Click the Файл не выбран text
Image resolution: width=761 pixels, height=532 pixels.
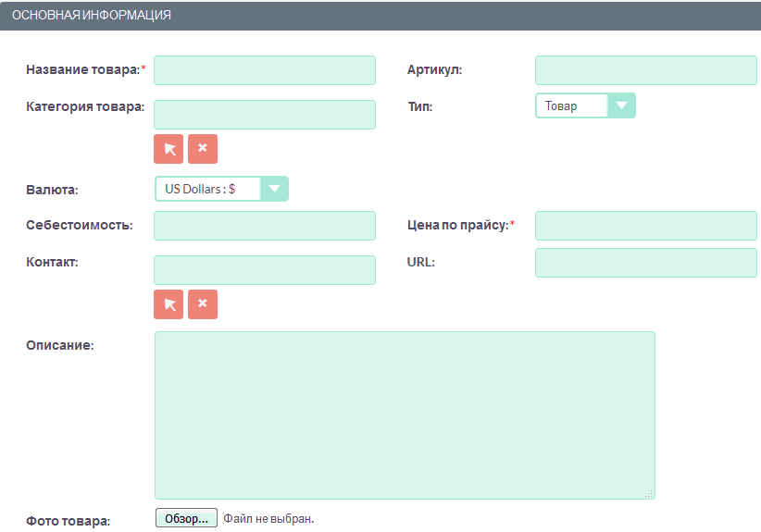point(268,519)
